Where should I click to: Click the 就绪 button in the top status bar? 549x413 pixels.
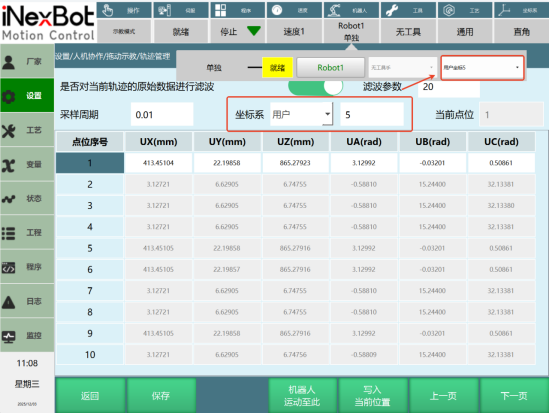pyautogui.click(x=181, y=32)
